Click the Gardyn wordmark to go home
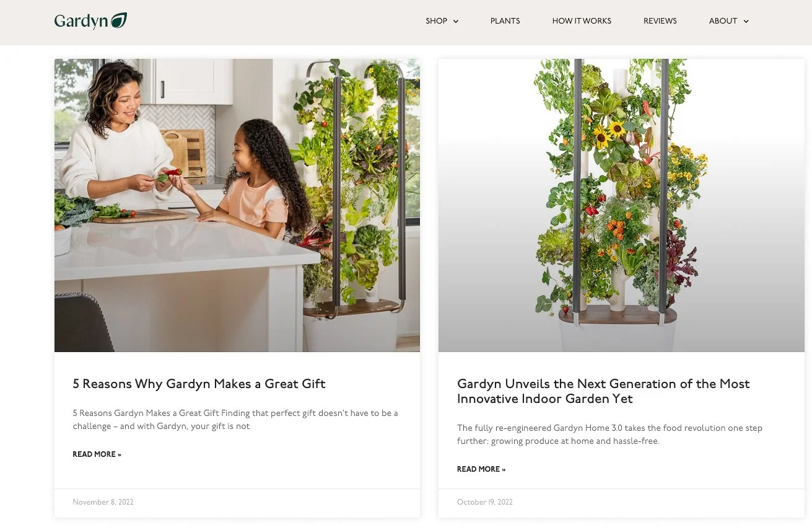Image resolution: width=812 pixels, height=530 pixels. pyautogui.click(x=81, y=21)
